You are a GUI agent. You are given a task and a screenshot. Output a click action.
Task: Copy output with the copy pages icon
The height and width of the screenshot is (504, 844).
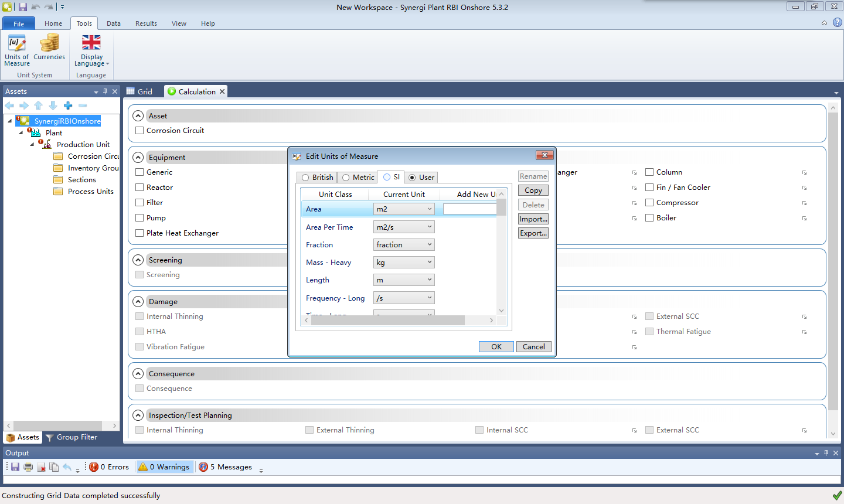[x=54, y=467]
